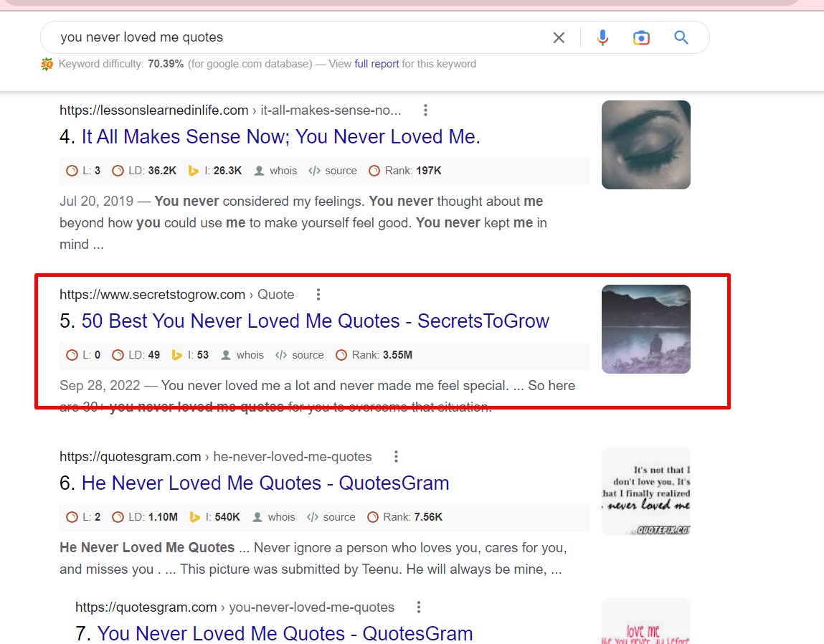Click the SEOquake logo next to Keyword difficulty

(x=47, y=64)
